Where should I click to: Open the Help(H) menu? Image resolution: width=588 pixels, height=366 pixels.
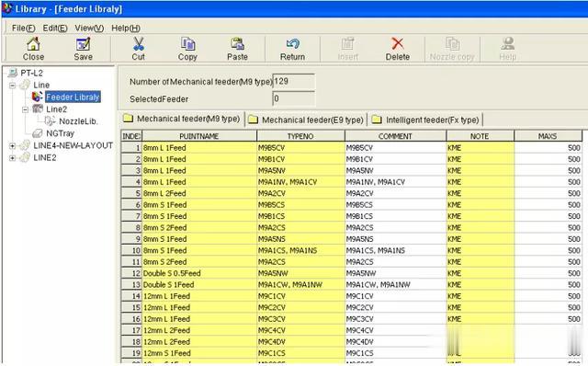coord(126,29)
